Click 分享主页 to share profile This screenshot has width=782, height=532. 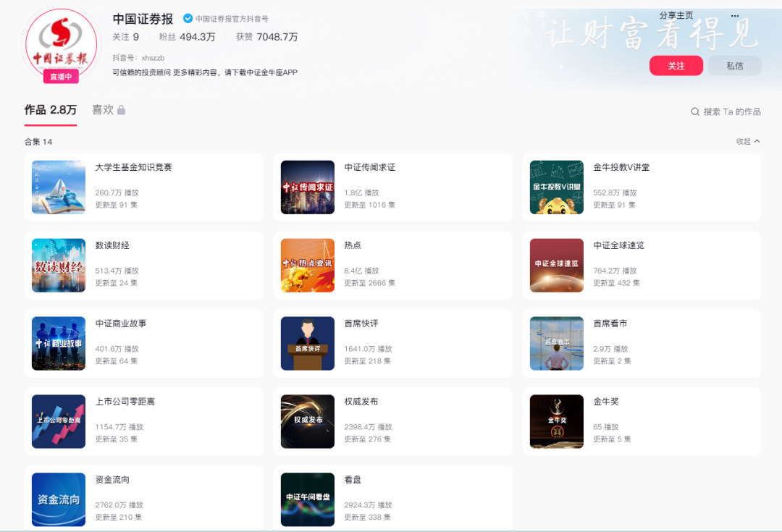[676, 16]
